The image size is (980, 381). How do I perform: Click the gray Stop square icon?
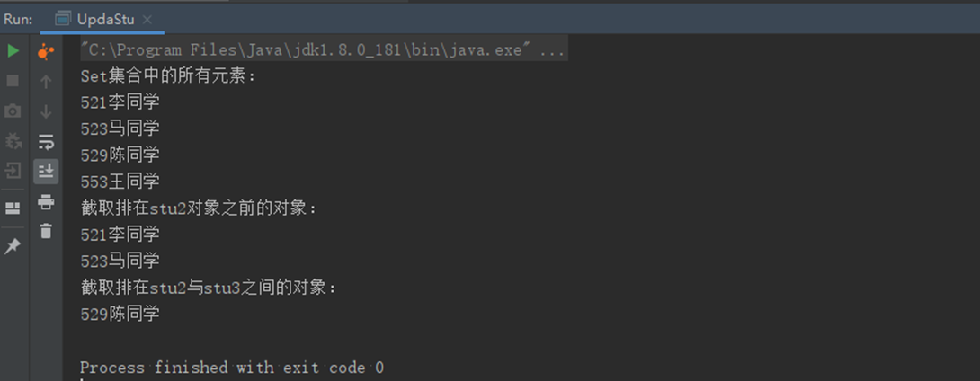pos(13,81)
